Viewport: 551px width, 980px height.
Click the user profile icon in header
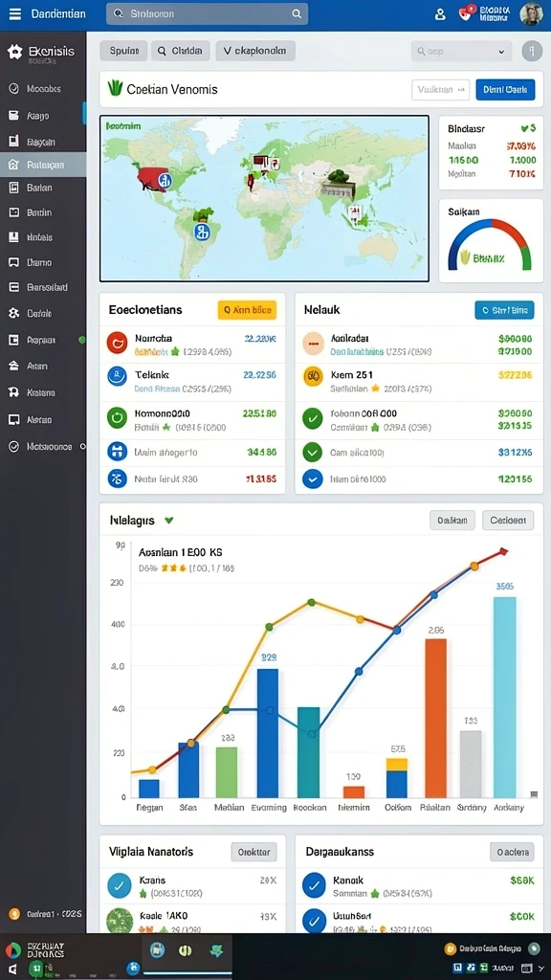[x=440, y=14]
